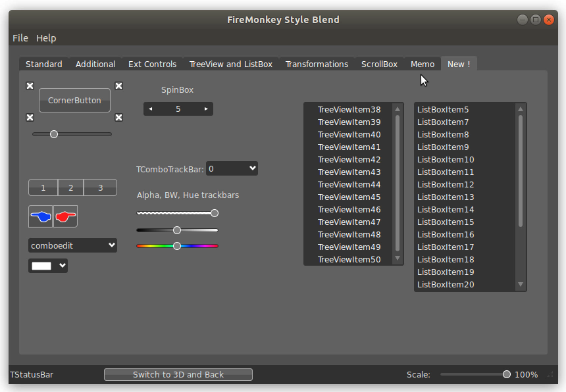
Task: Switch to the Additional tab
Action: point(95,64)
